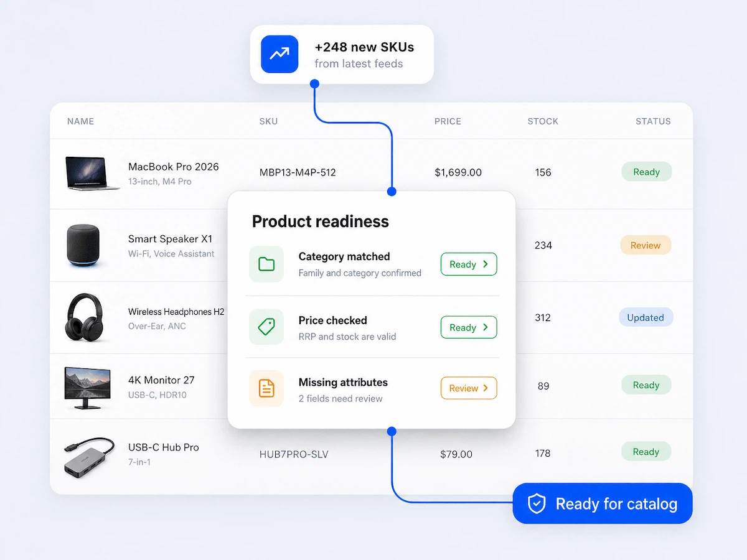Click the Ready status badge for MacBook Pro 2026

[646, 172]
